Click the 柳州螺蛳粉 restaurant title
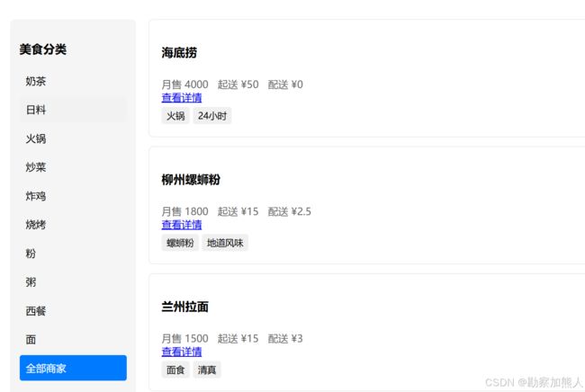Viewport: 585px width, 392px height. pos(191,180)
